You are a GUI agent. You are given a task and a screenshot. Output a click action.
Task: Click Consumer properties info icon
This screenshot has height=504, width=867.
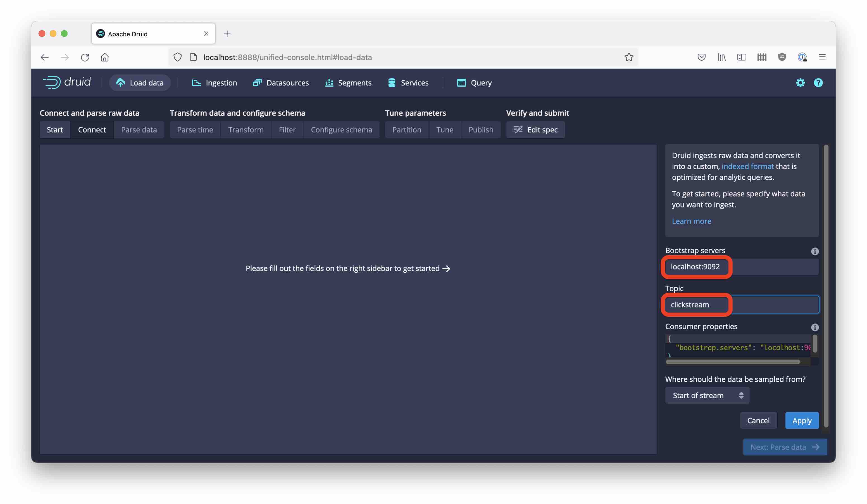click(x=814, y=327)
